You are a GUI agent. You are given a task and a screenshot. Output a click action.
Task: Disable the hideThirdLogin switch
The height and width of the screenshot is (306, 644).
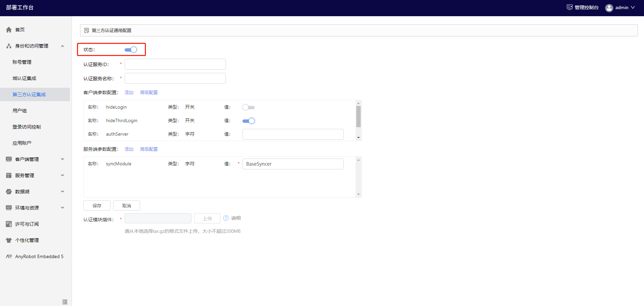point(249,121)
